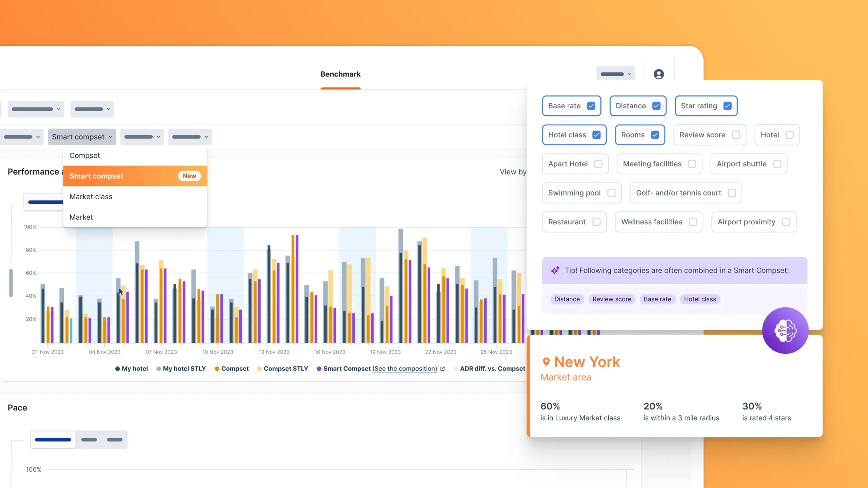868x488 pixels.
Task: Select Market class from the menu
Action: pyautogui.click(x=91, y=197)
